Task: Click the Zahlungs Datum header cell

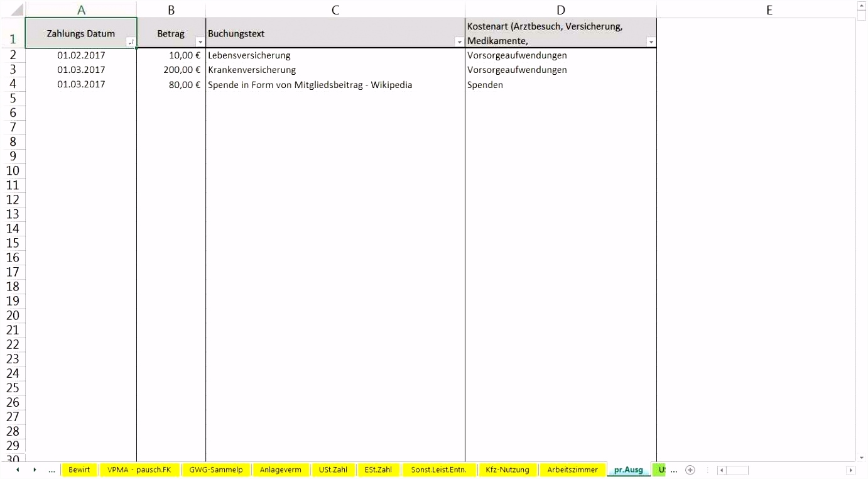Action: pyautogui.click(x=81, y=33)
